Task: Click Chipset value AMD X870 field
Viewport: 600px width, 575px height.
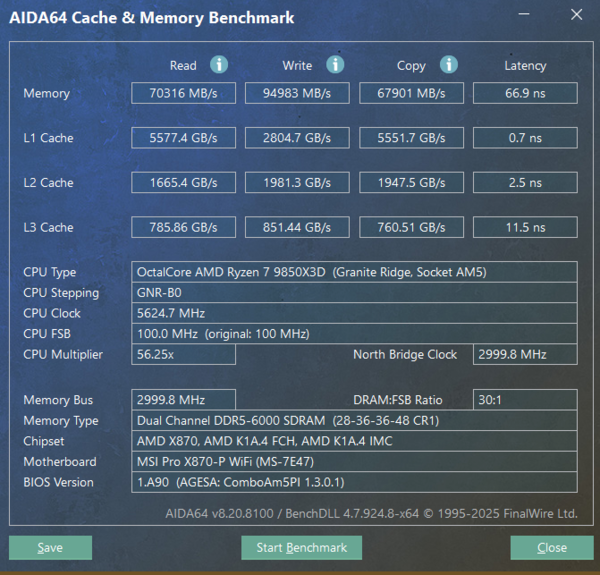Action: tap(354, 441)
